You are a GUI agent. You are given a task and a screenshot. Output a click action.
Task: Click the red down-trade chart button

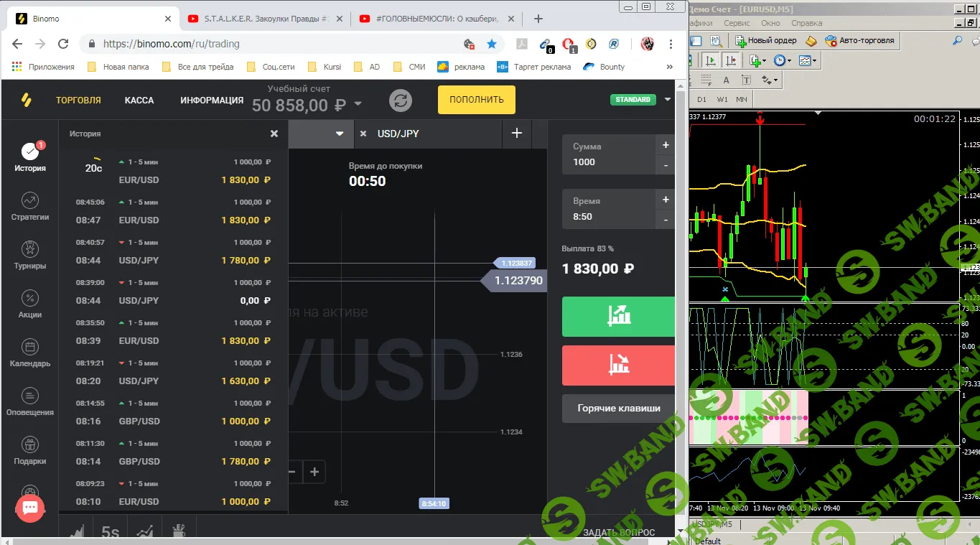(618, 365)
